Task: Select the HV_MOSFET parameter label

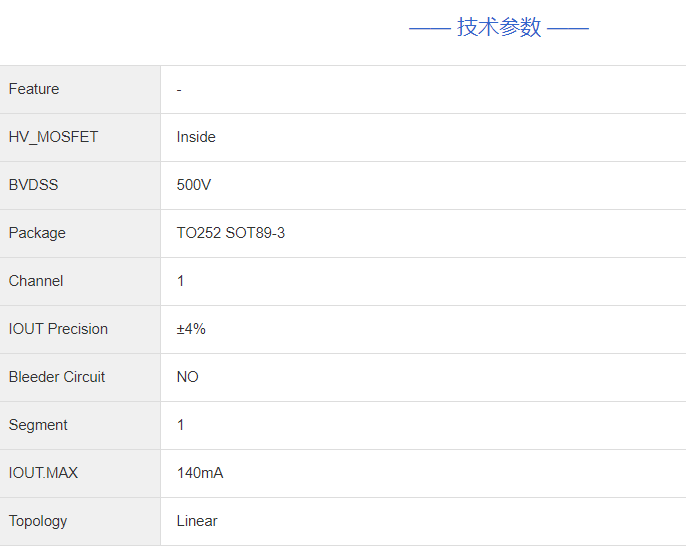Action: click(53, 137)
